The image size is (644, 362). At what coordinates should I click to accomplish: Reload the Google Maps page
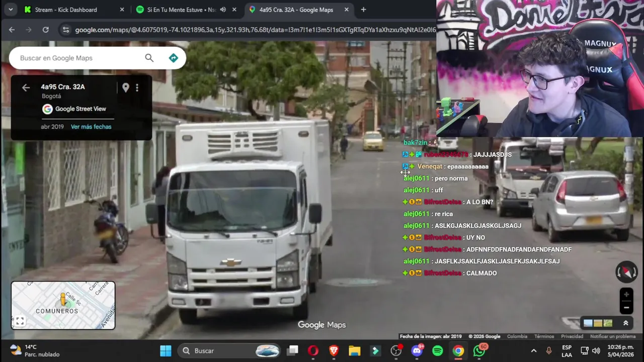tap(45, 30)
